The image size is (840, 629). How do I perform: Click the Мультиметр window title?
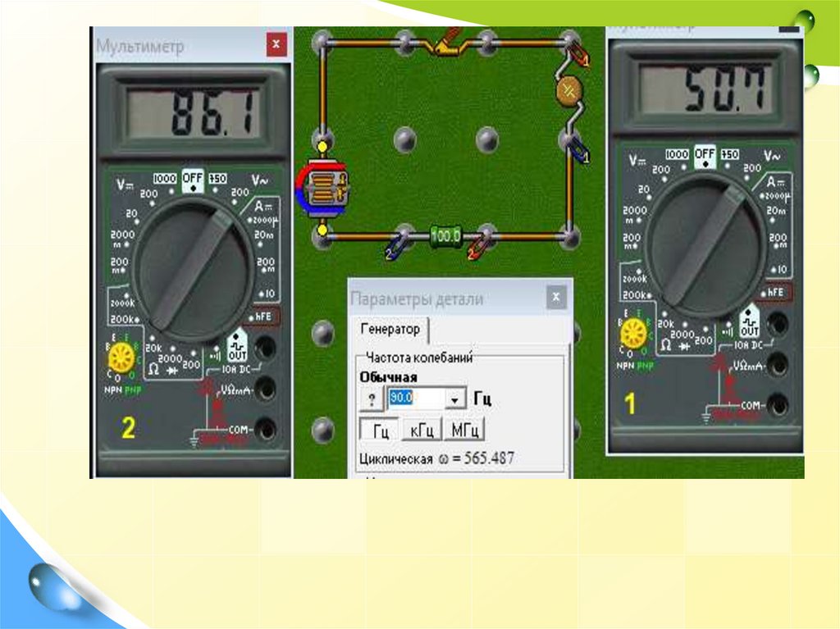point(139,47)
